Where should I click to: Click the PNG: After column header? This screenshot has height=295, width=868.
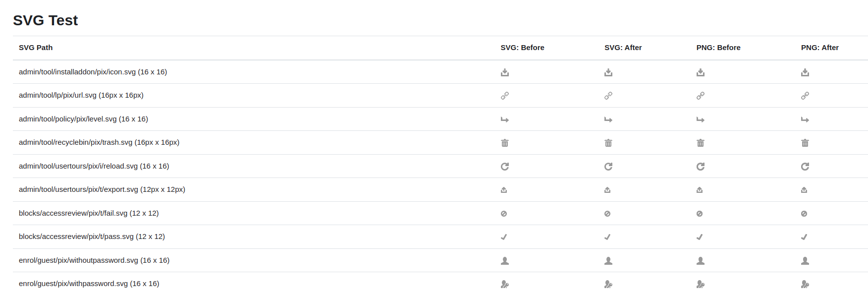coord(820,48)
